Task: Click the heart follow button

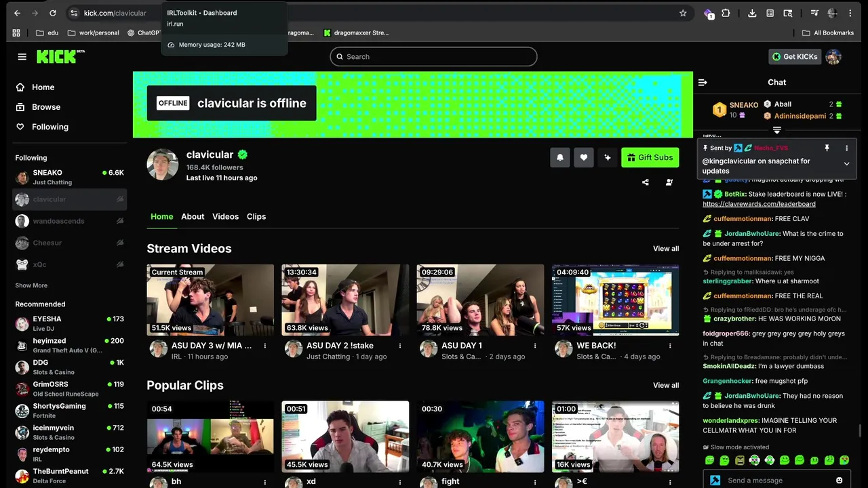Action: pyautogui.click(x=584, y=157)
